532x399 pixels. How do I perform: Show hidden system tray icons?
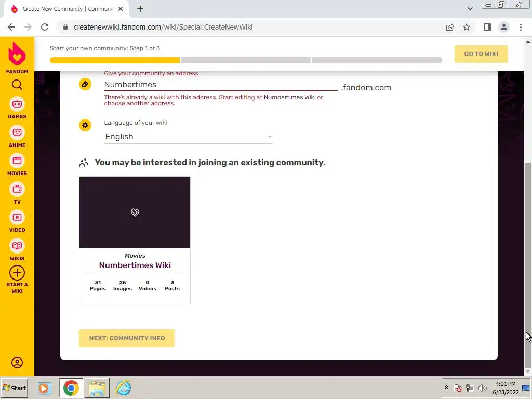(x=446, y=388)
